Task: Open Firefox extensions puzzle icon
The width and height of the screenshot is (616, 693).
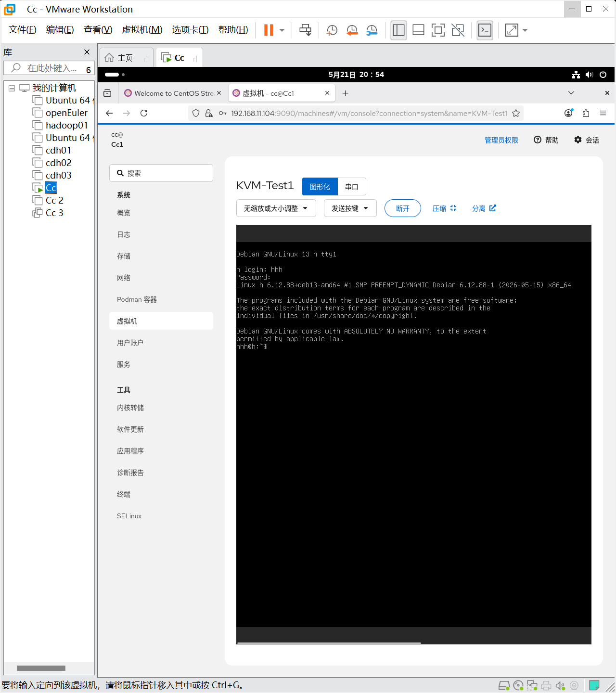Action: [586, 113]
